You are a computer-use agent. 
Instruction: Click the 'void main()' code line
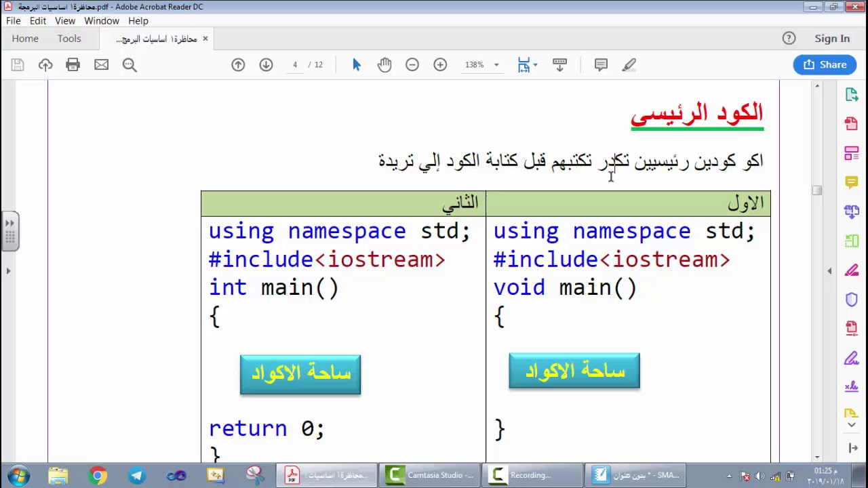tap(566, 288)
